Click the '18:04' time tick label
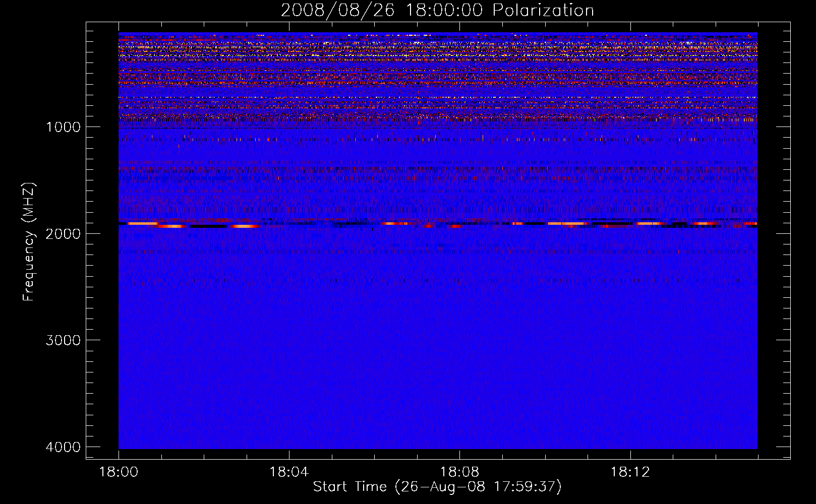The image size is (816, 504). (x=289, y=472)
